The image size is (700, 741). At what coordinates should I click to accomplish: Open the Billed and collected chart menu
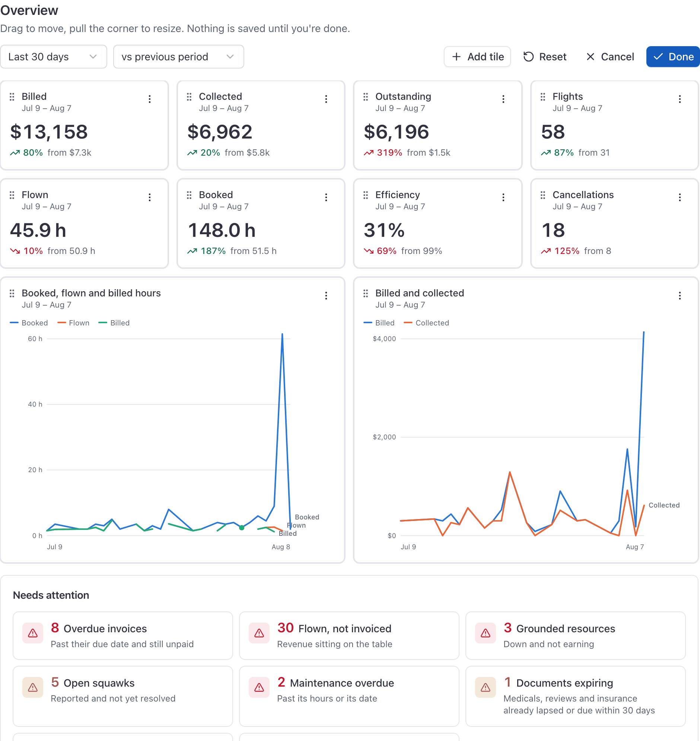(680, 296)
